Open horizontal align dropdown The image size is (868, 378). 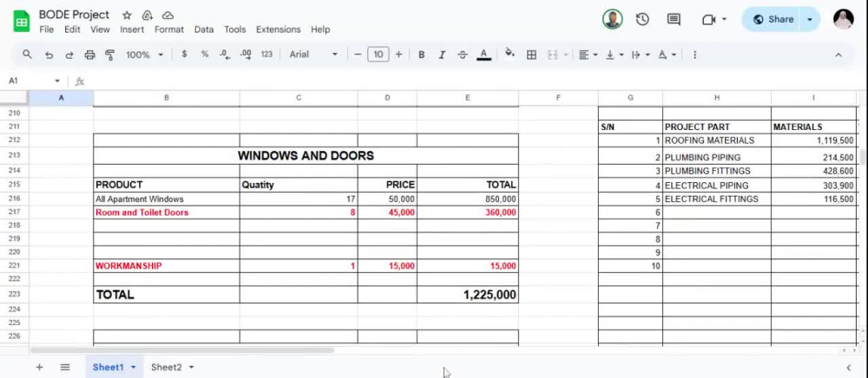[588, 54]
